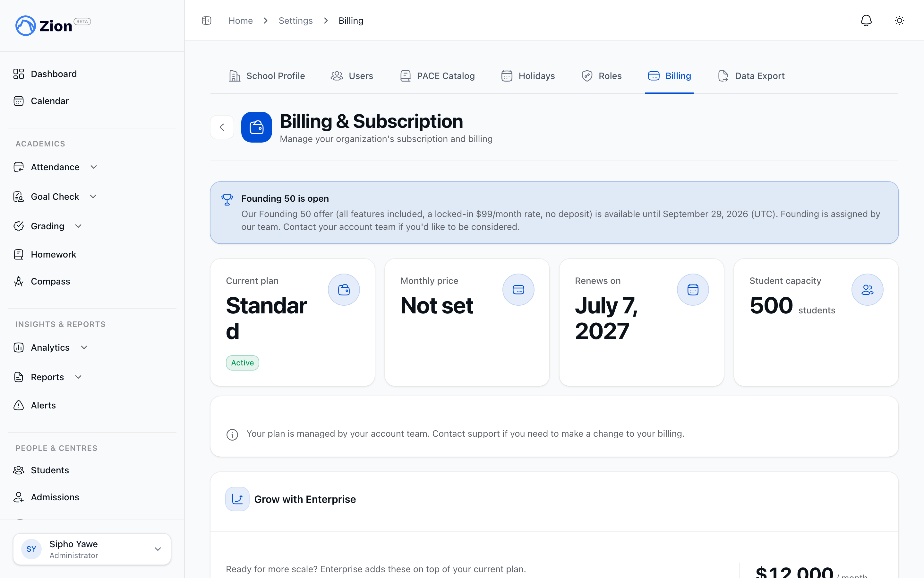Switch to PACE Catalog tab
Viewport: 924px width, 578px height.
click(437, 76)
